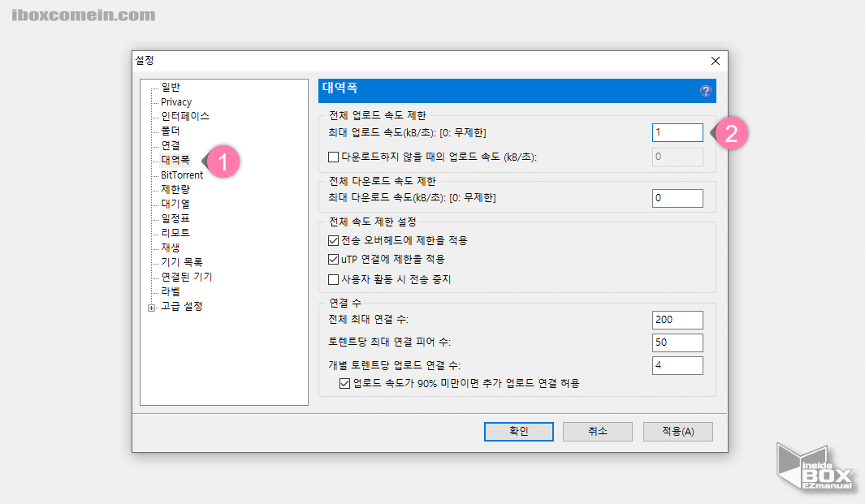Open the 일정표 settings page

pos(175,218)
